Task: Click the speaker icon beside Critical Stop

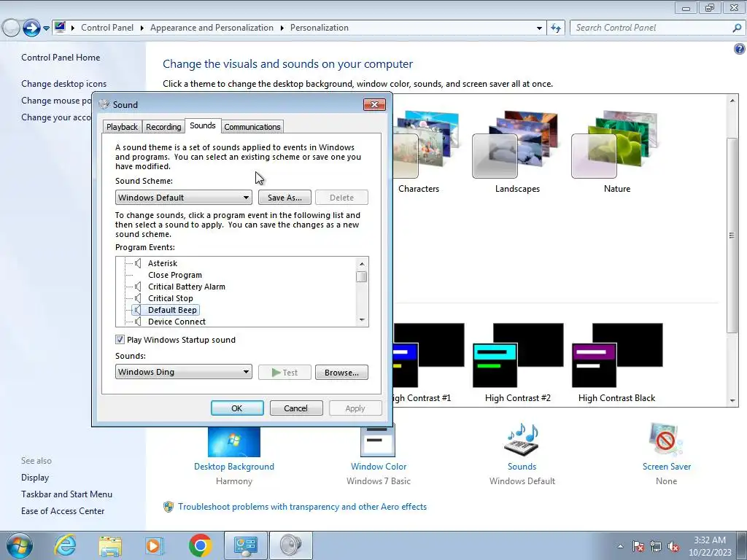Action: coord(138,298)
